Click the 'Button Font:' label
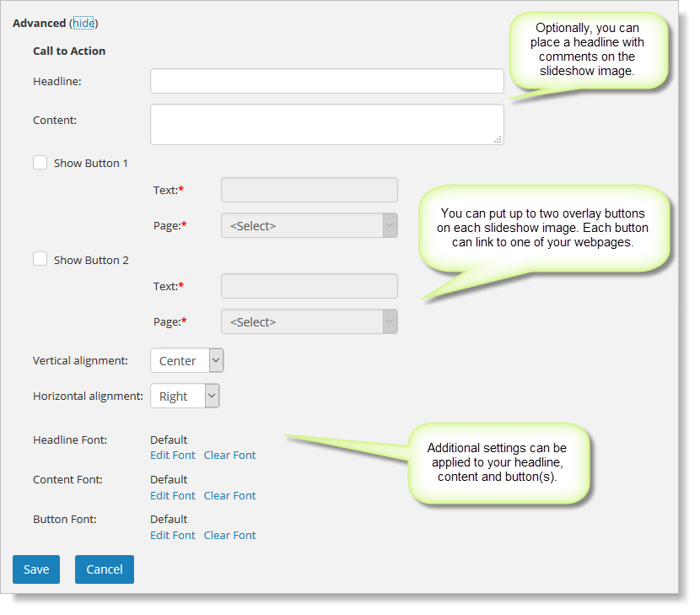This screenshot has width=700, height=615. tap(65, 520)
